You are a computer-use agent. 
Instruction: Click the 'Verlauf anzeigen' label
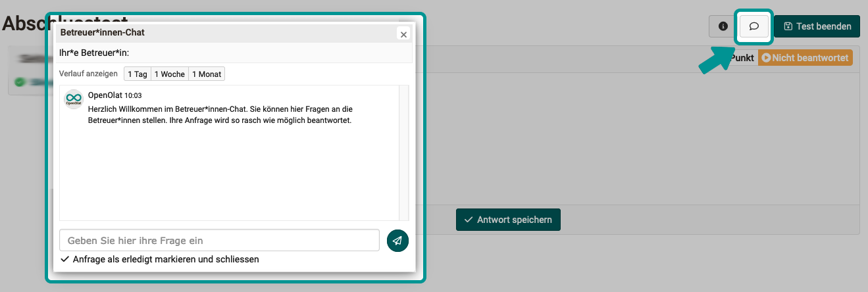click(x=88, y=74)
